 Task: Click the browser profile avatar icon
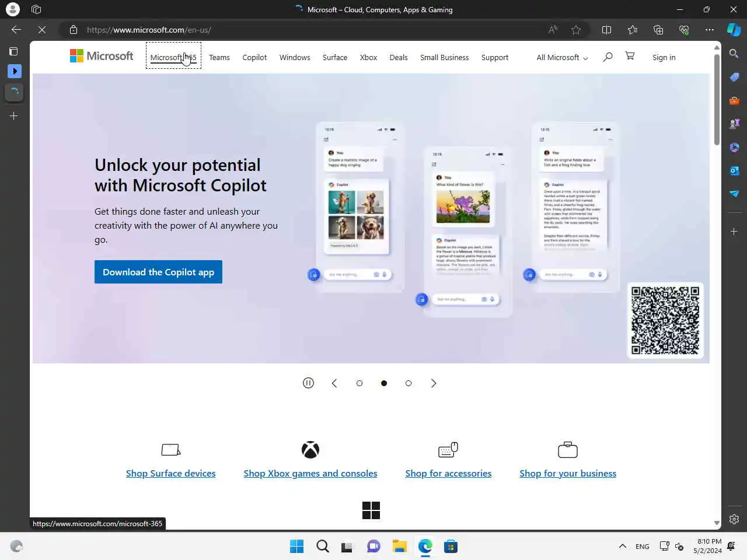pyautogui.click(x=12, y=9)
